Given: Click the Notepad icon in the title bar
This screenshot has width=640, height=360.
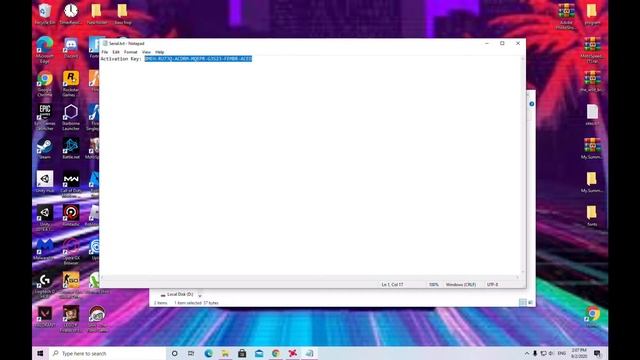Looking at the screenshot, I should click(105, 43).
